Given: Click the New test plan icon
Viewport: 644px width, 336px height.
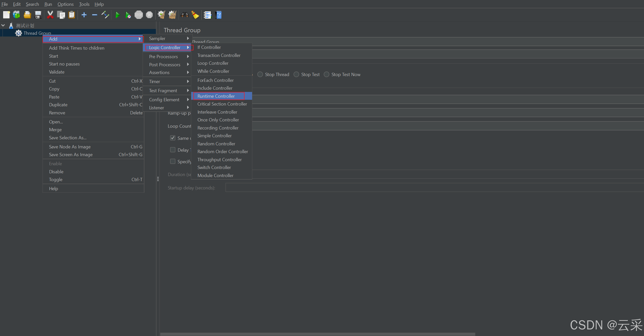Looking at the screenshot, I should click(6, 15).
